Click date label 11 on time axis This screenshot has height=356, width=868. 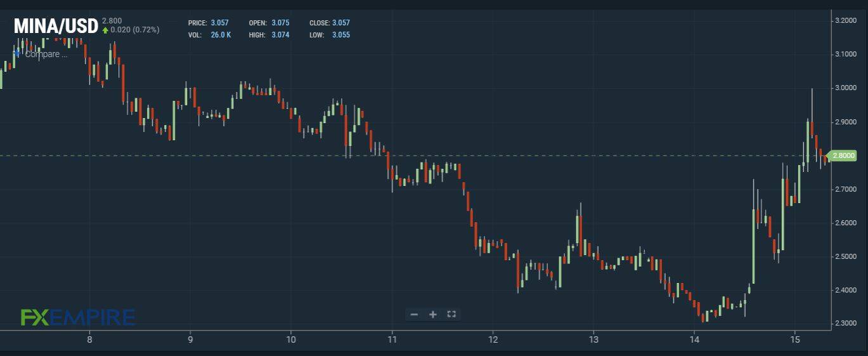392,340
